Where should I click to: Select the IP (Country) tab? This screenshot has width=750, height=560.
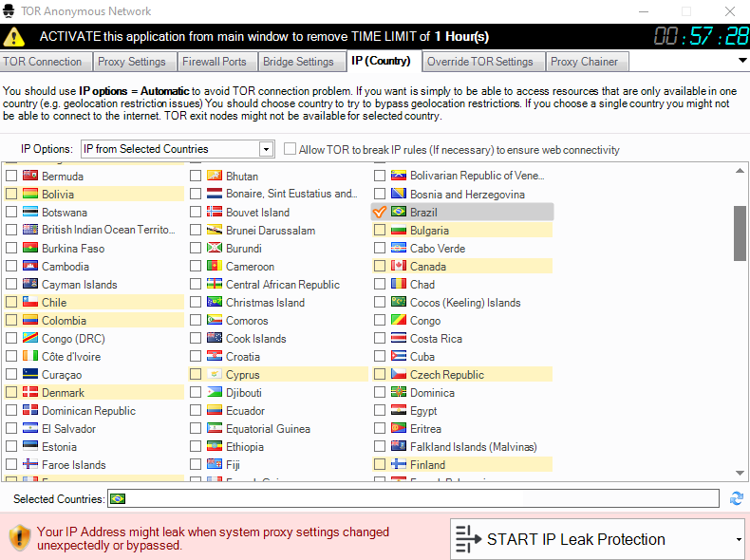pos(384,61)
